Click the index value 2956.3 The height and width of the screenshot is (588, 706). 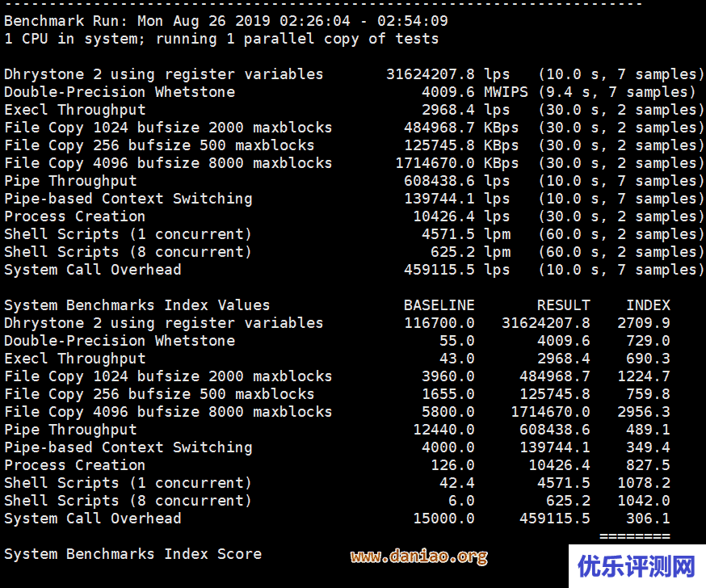[643, 412]
